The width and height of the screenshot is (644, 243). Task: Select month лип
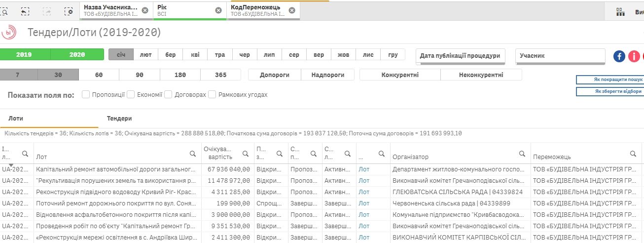tap(269, 54)
